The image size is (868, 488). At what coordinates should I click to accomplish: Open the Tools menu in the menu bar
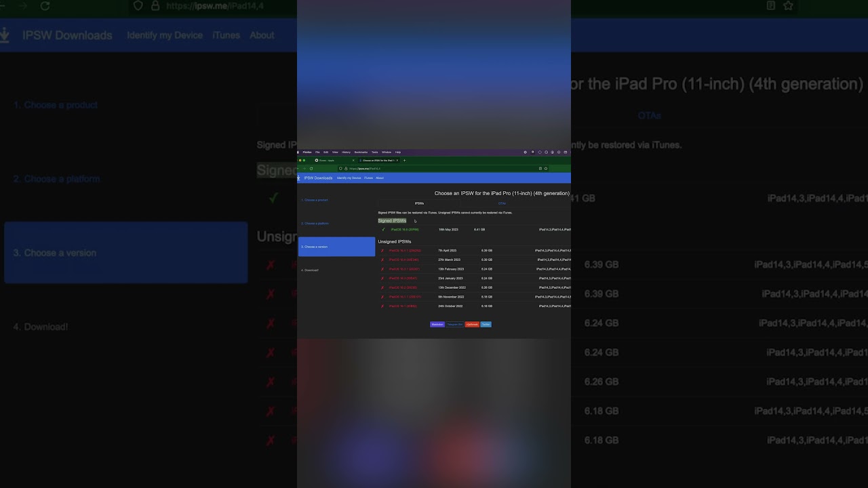[374, 152]
